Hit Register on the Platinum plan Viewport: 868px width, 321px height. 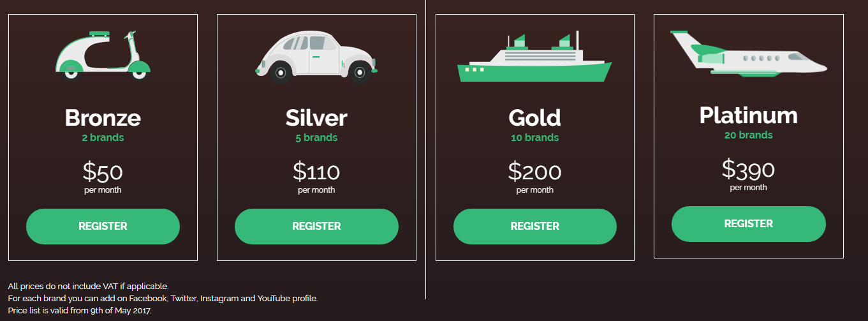pos(748,224)
